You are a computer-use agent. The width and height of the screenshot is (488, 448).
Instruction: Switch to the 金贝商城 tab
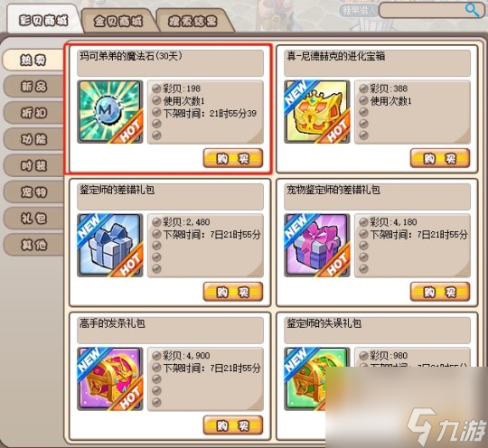(118, 21)
